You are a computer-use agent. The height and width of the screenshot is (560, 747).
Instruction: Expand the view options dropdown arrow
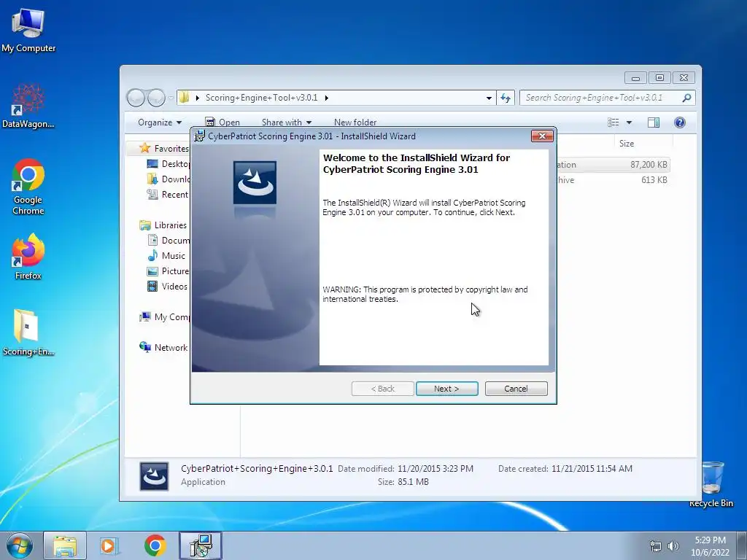629,122
